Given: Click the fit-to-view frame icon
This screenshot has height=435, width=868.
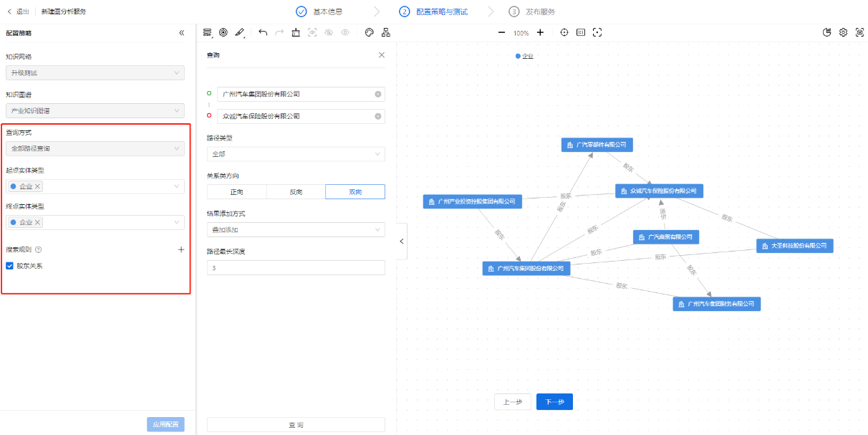Looking at the screenshot, I should [x=597, y=32].
